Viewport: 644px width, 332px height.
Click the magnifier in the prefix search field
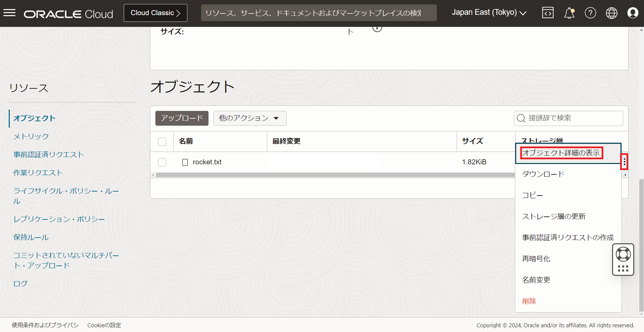tap(521, 118)
